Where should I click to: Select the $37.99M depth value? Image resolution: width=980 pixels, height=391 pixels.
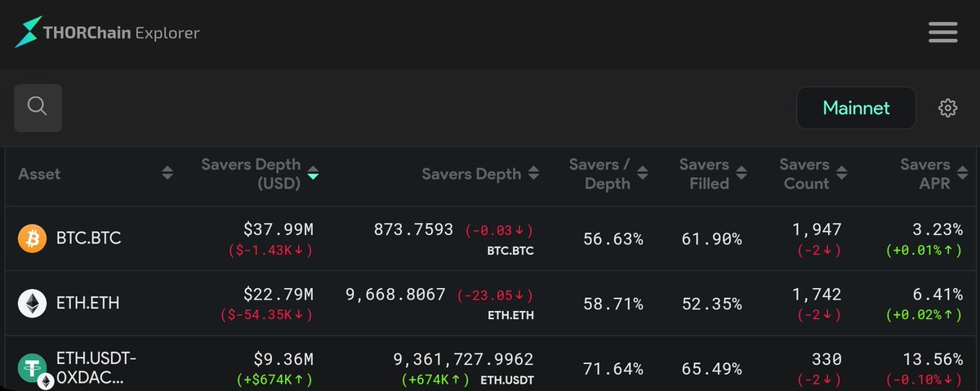coord(278,229)
